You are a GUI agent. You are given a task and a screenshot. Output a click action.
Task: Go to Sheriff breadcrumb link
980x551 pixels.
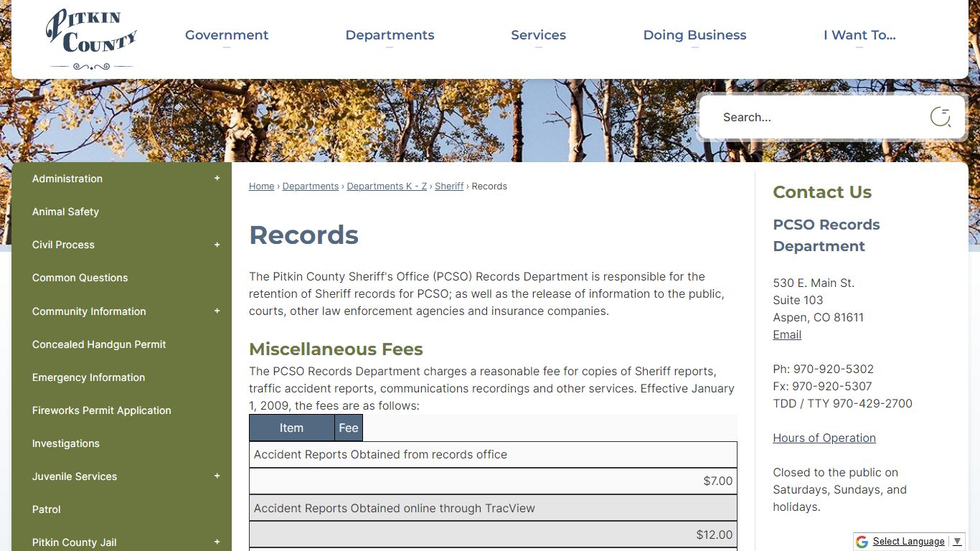449,187
